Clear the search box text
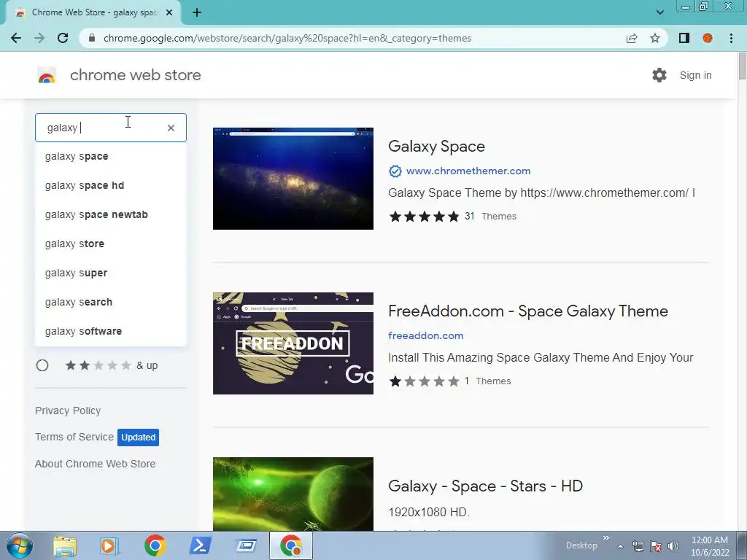 click(171, 128)
